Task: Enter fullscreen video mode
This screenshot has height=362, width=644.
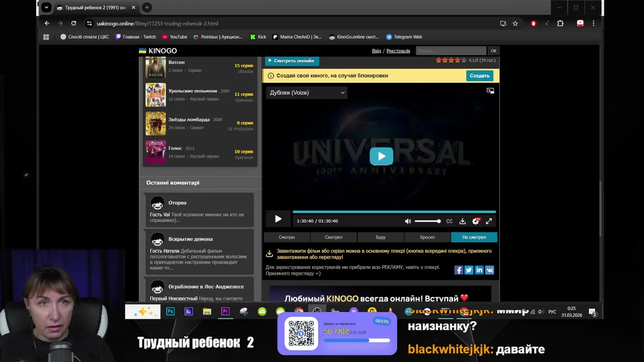Action: (x=489, y=221)
